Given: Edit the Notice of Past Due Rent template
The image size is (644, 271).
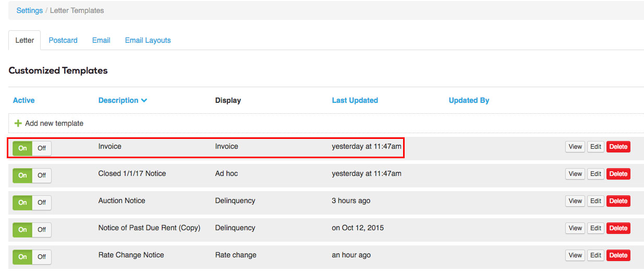Looking at the screenshot, I should tap(596, 228).
